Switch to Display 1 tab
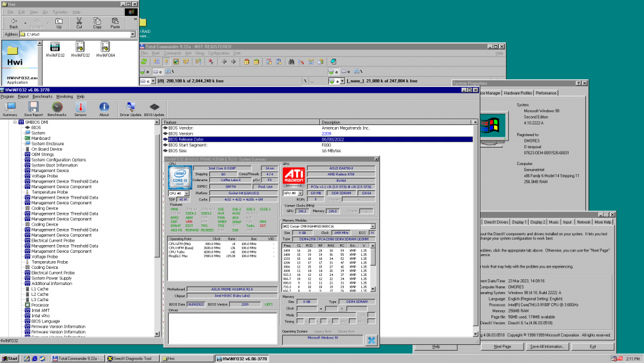 (519, 222)
